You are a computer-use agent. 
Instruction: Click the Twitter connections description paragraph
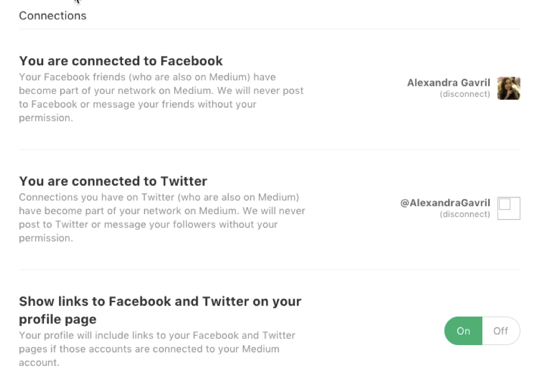[162, 218]
